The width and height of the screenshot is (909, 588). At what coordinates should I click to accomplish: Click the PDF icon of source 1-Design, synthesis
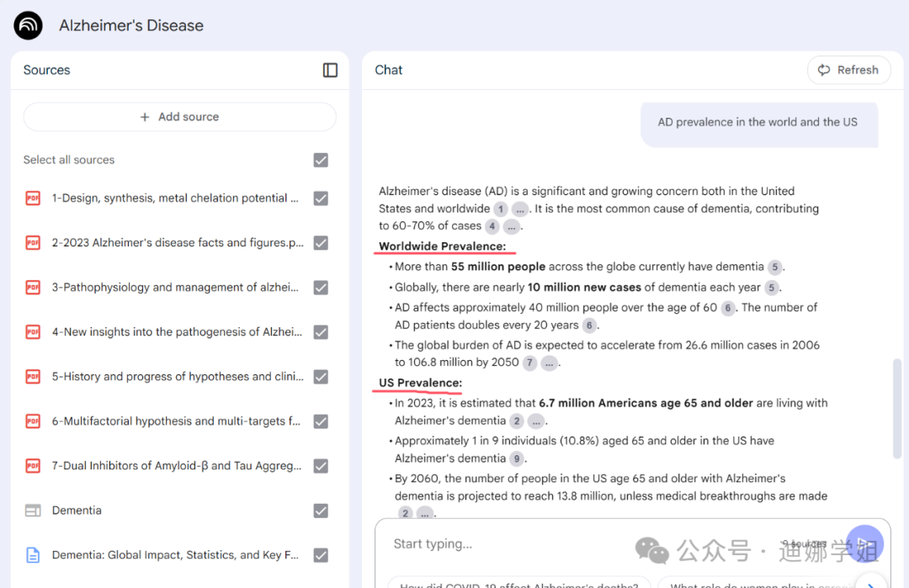[33, 199]
